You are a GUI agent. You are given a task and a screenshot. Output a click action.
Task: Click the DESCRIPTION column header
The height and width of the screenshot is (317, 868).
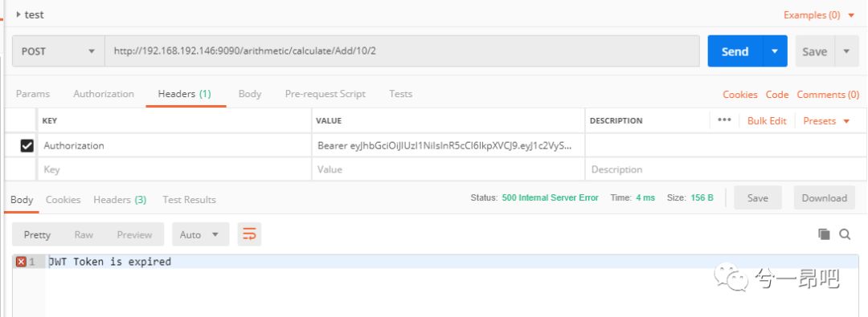[x=616, y=120]
